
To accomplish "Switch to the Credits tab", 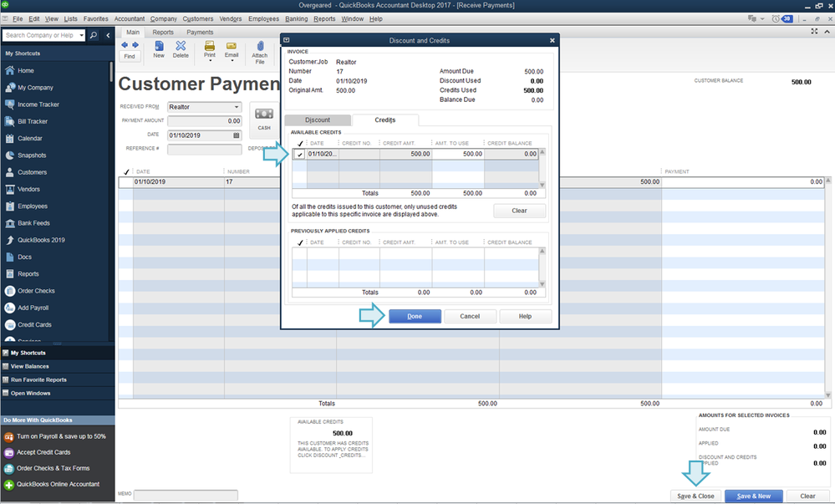I will [385, 120].
